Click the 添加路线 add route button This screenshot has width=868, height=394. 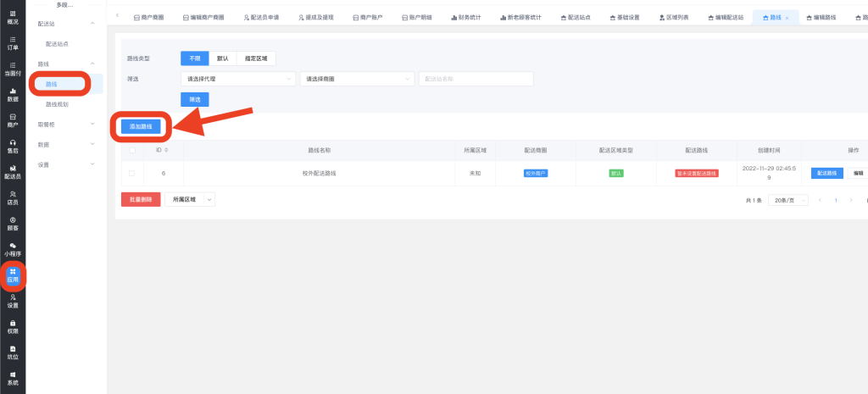pos(141,126)
